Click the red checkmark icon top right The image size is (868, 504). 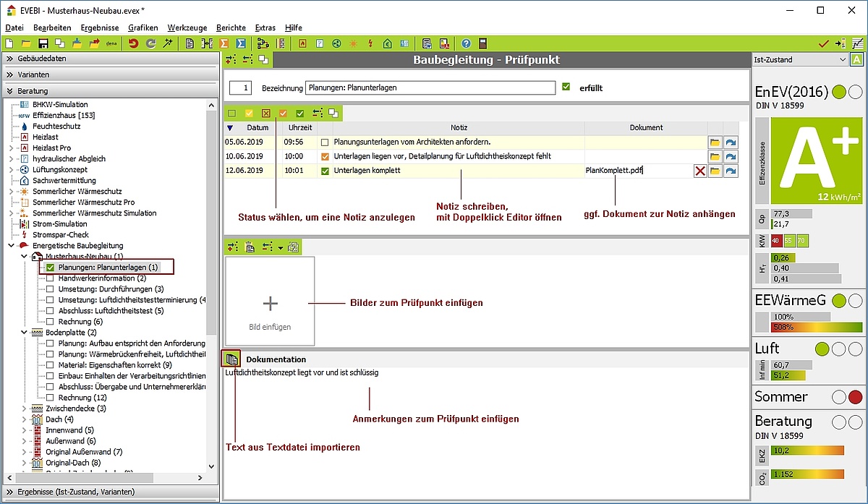point(823,43)
